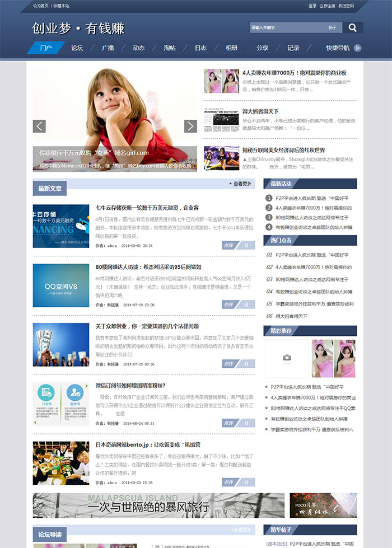Viewport: 392px width, 548px height.
Task: Click the 登录 link at the top
Action: coord(312,6)
